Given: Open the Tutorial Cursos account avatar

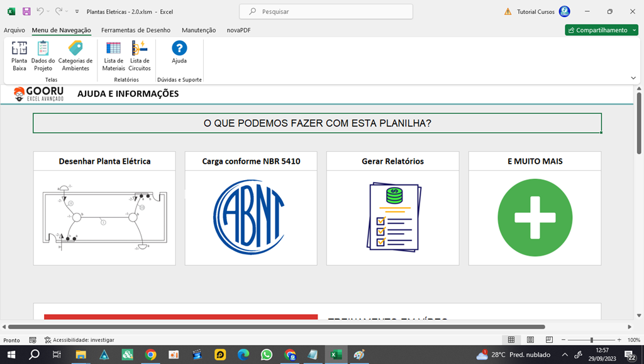Looking at the screenshot, I should point(565,11).
